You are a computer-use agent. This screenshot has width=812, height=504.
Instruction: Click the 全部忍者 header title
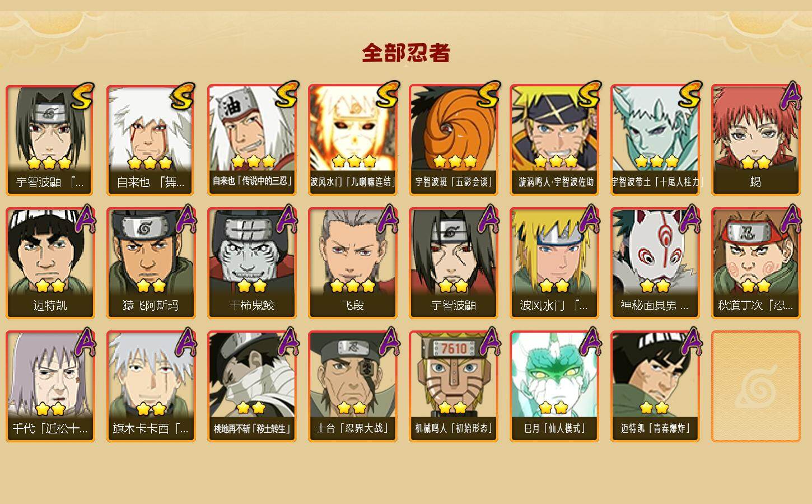pos(406,53)
